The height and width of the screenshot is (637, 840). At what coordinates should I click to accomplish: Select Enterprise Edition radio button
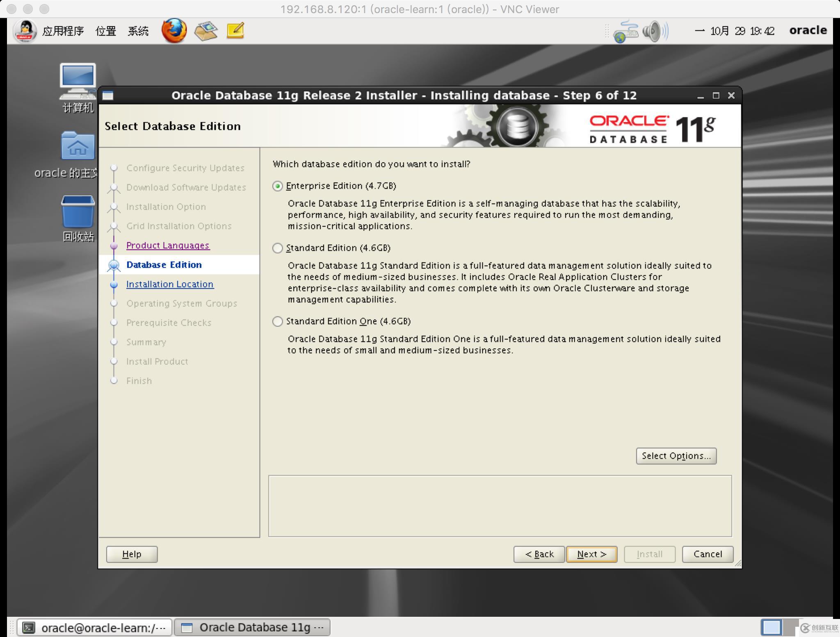(278, 186)
